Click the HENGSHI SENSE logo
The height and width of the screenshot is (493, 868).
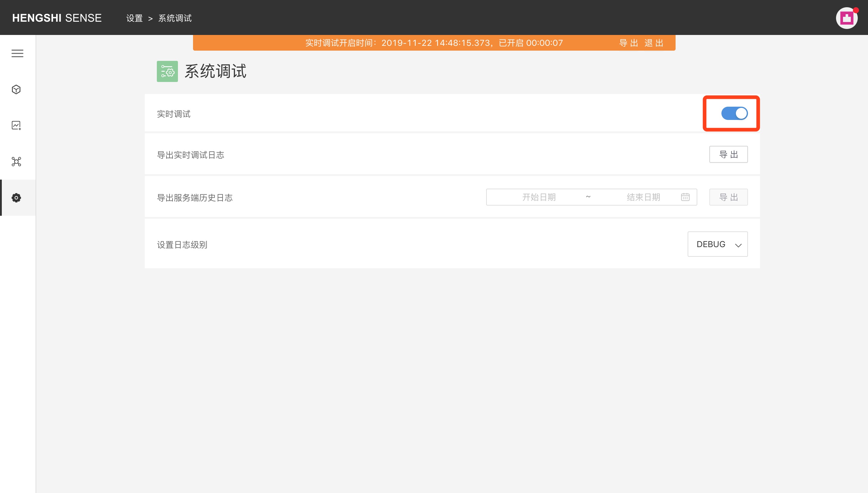pos(57,18)
